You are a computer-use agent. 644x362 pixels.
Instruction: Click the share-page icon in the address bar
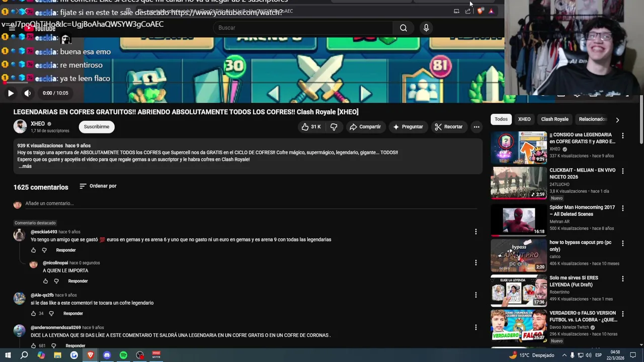[x=468, y=11]
